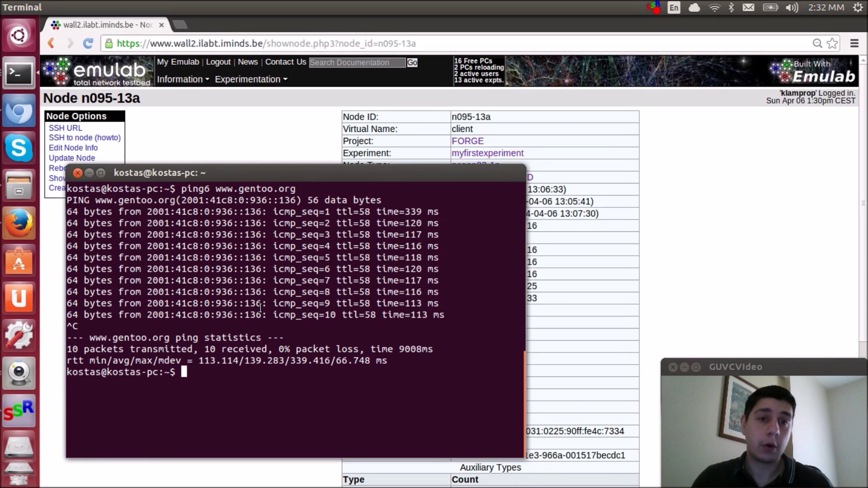
Task: Open the En keyboard layout menu
Action: click(x=674, y=8)
